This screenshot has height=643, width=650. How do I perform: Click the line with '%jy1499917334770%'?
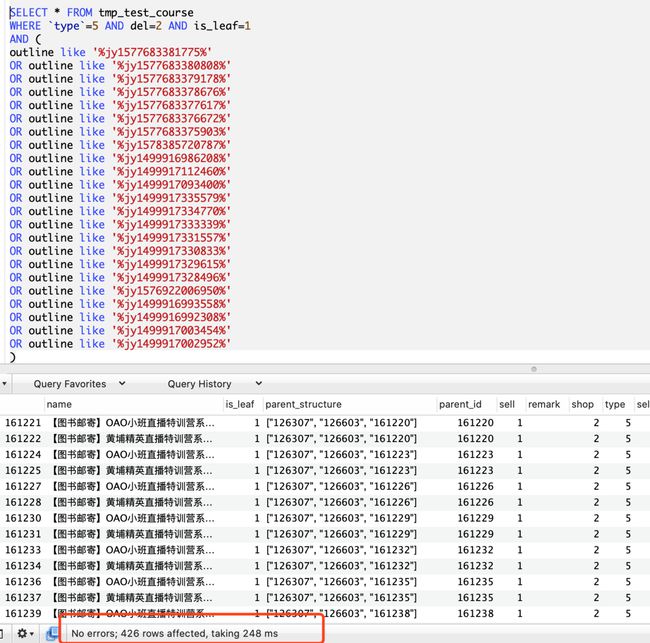[120, 212]
